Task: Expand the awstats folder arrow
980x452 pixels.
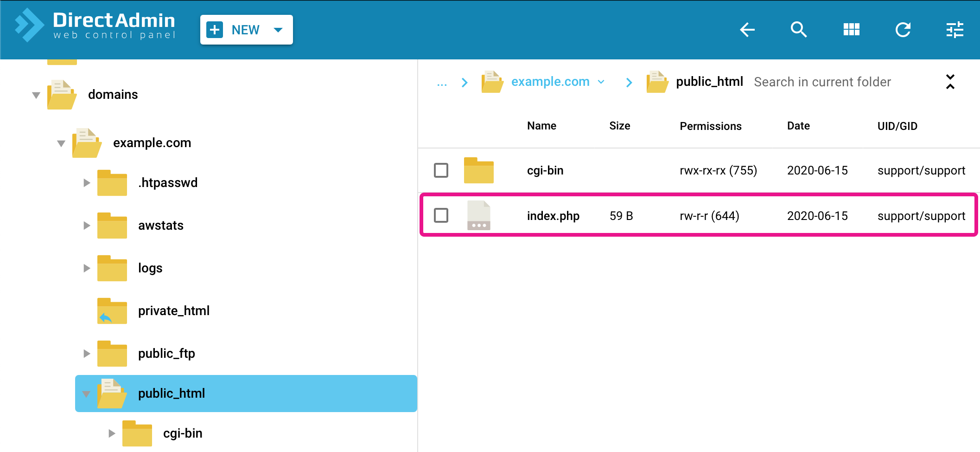Action: coord(86,226)
